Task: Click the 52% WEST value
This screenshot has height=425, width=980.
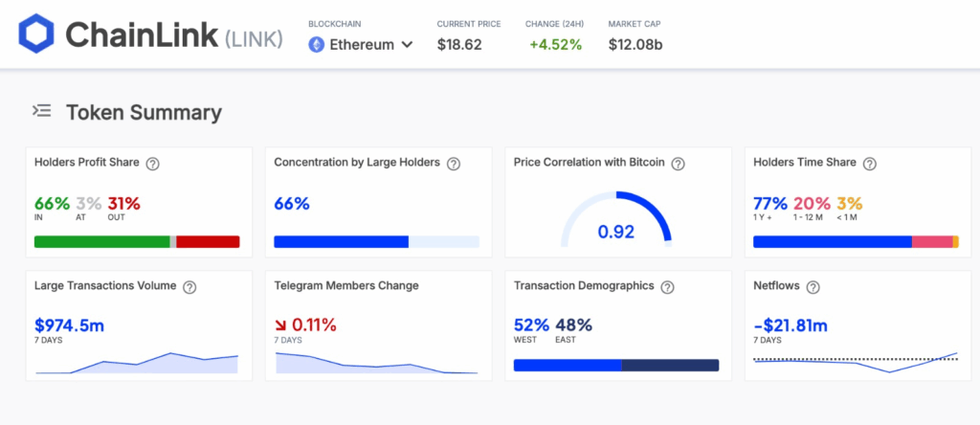Action: [x=532, y=325]
